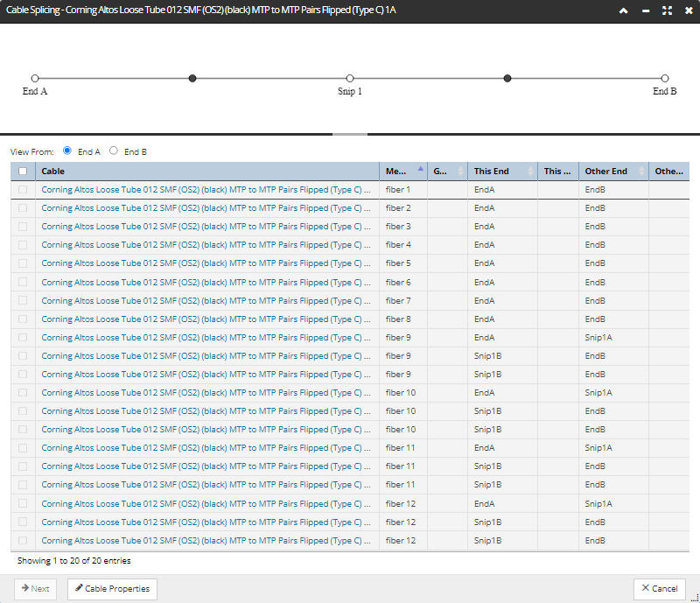Image resolution: width=700 pixels, height=603 pixels.
Task: Click the 'fiber 7' cell
Action: click(403, 300)
